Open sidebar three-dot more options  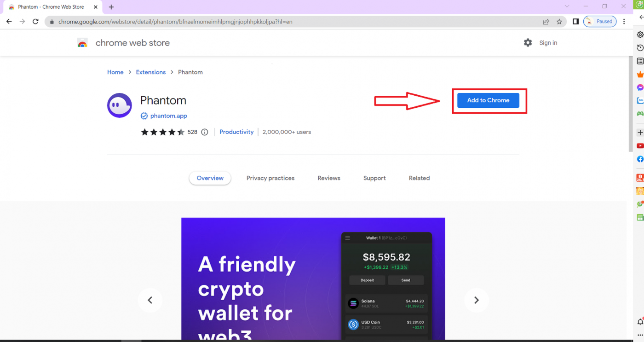coord(640,335)
